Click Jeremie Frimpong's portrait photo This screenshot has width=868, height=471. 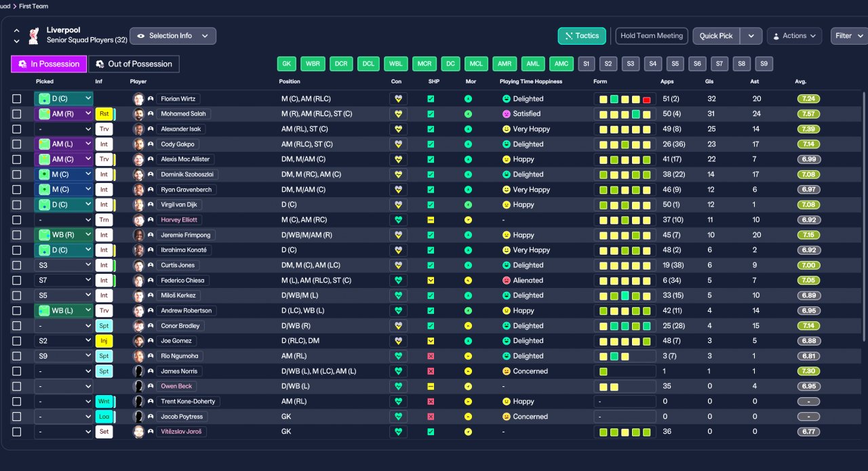(x=139, y=235)
